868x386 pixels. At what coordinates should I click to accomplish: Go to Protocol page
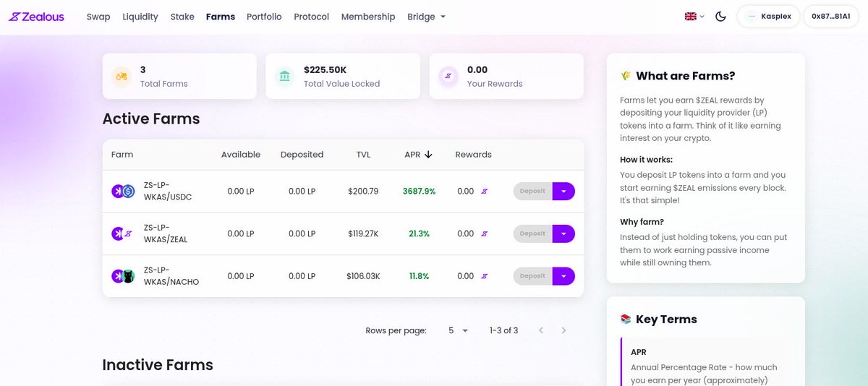click(x=311, y=17)
